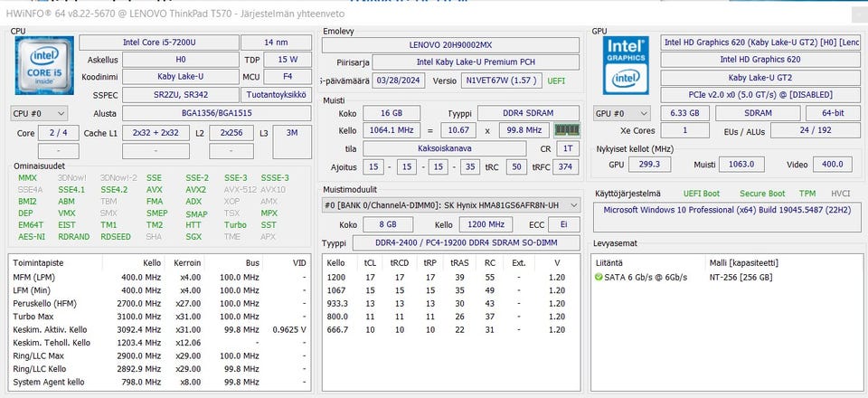
Task: Click the BGA1356/BGA1515 socket field
Action: [x=216, y=113]
